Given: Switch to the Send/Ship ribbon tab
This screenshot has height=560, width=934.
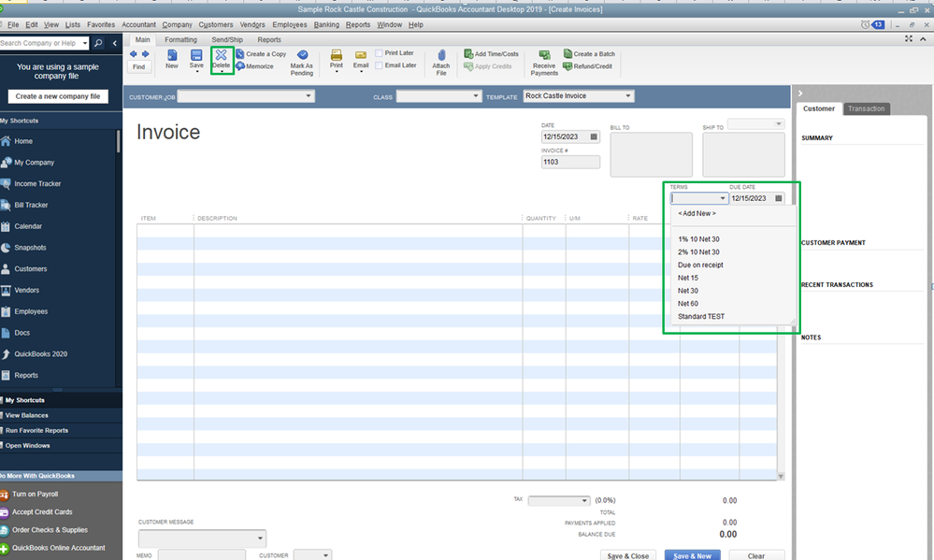Looking at the screenshot, I should pos(227,39).
